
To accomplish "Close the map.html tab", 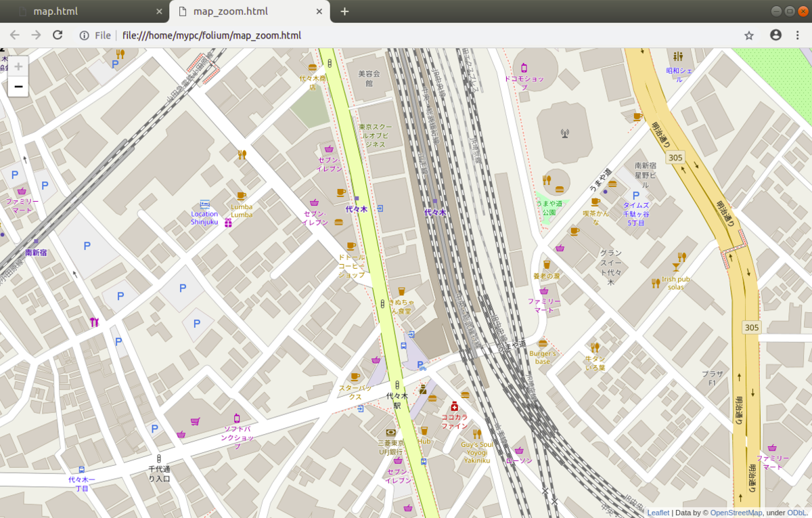I will (x=160, y=12).
